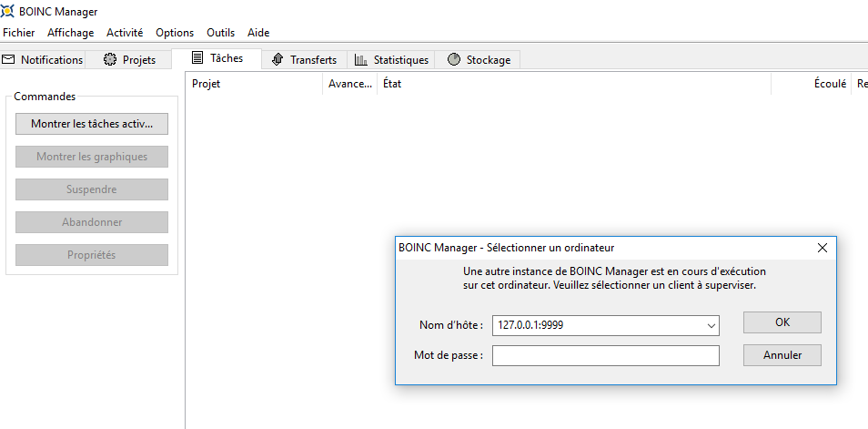Screen dimensions: 868x429
Task: Click the Commandes group label
Action: pos(45,97)
